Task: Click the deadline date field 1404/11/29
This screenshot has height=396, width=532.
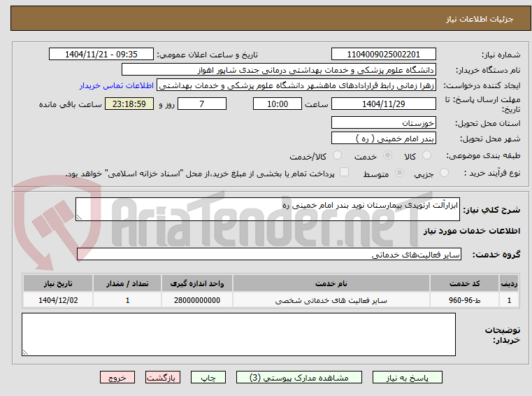Action: click(x=383, y=104)
